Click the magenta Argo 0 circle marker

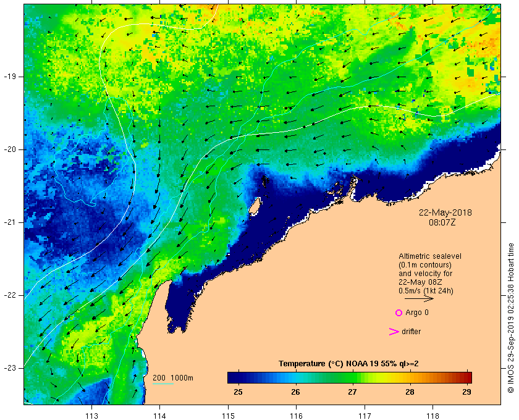(x=399, y=313)
